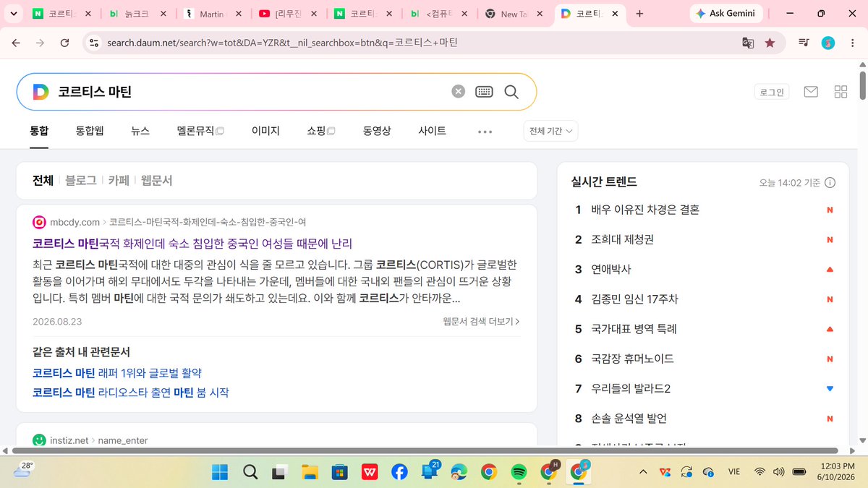The height and width of the screenshot is (488, 868).
Task: Click trend 조희대 제청권
Action: click(x=622, y=239)
